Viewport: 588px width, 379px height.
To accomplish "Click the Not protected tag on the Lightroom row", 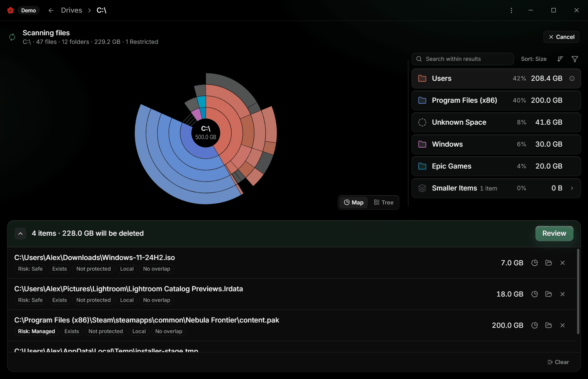I will [94, 300].
